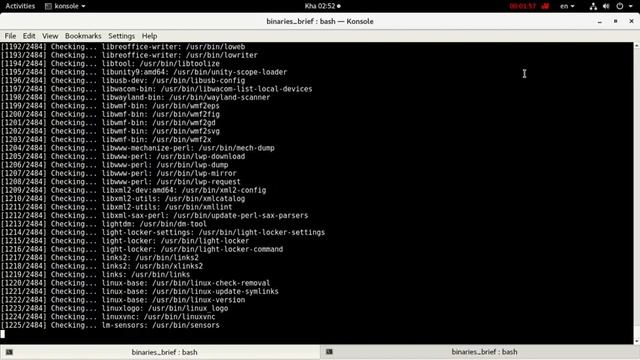
Task: Click the red recording timer indicator
Action: [x=522, y=6]
